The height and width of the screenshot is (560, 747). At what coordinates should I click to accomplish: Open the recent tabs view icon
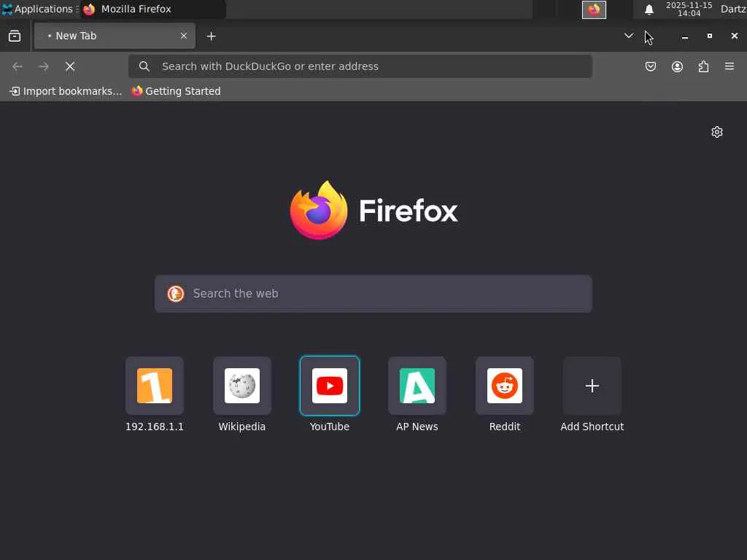coord(15,36)
